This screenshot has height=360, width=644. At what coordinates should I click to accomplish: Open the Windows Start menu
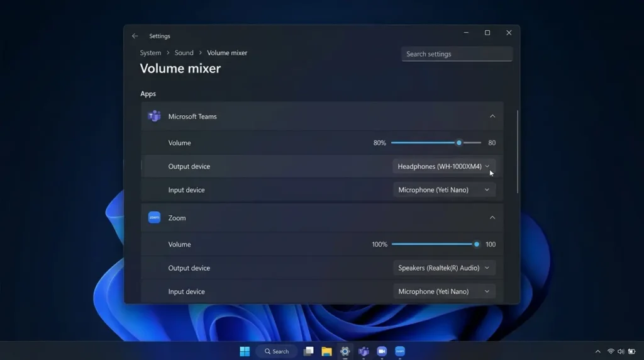[245, 351]
